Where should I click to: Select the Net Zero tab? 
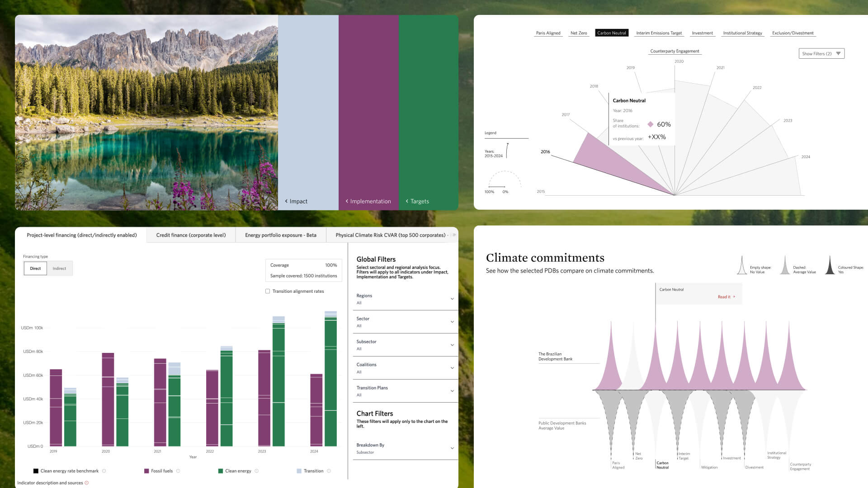click(579, 33)
